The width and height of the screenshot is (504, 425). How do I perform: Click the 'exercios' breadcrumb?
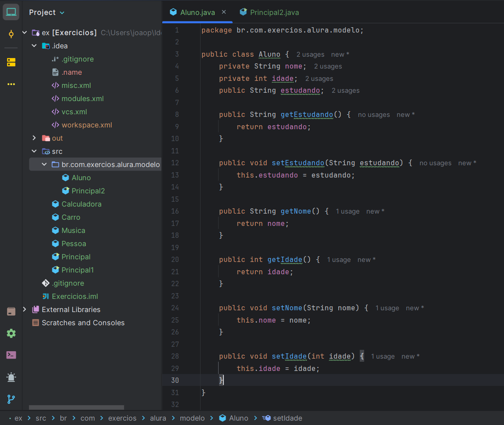[x=122, y=418]
